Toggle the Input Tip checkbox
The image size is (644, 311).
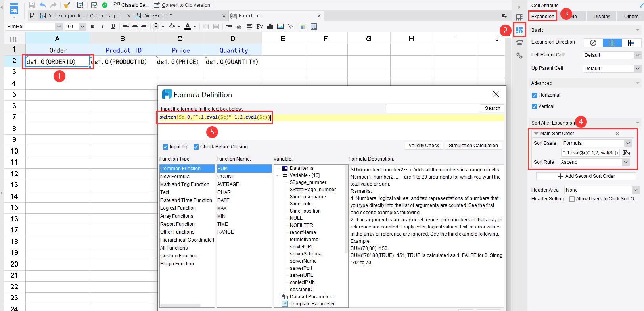click(166, 147)
